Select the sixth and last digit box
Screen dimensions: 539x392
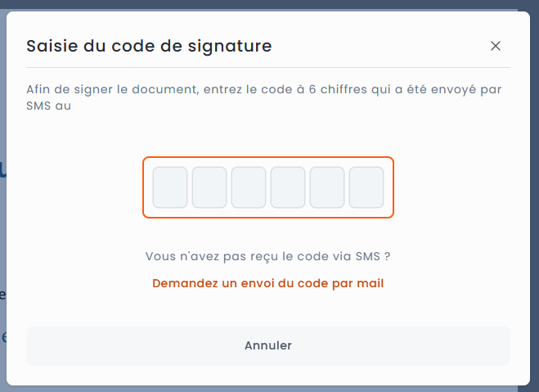click(366, 187)
